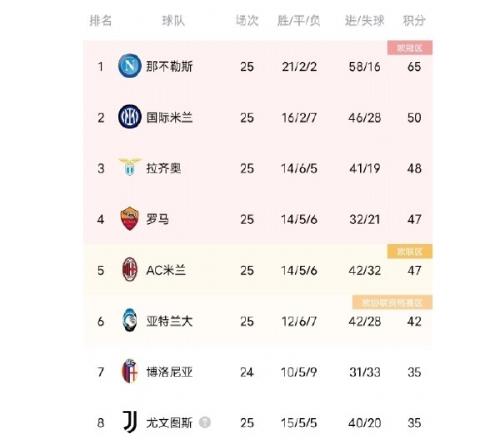Click the AC Milan badge
The image size is (500, 440).
point(130,269)
